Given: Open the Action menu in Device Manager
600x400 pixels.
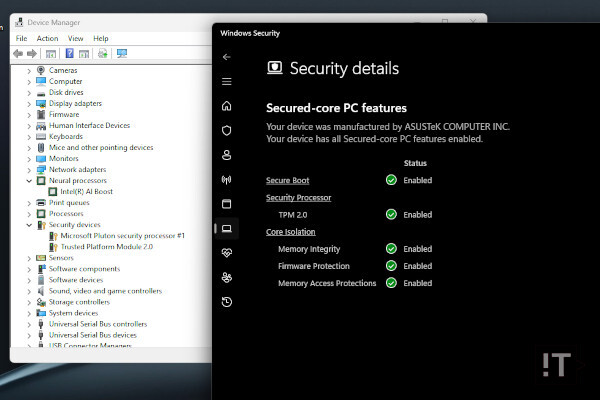Looking at the screenshot, I should click(x=47, y=38).
